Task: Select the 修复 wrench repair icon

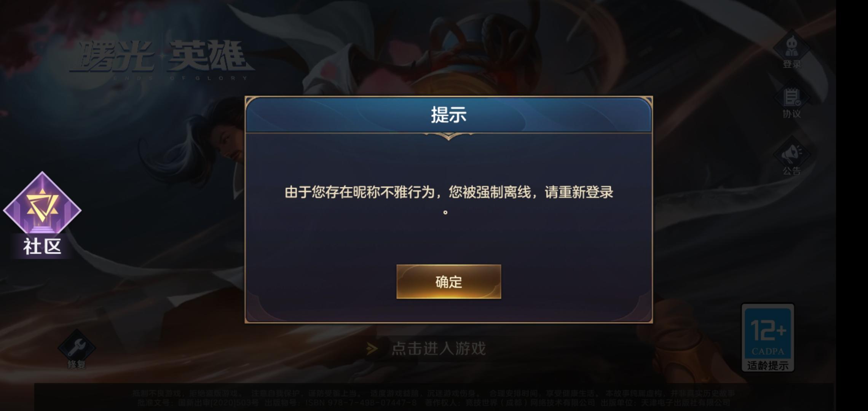Action: [x=77, y=346]
